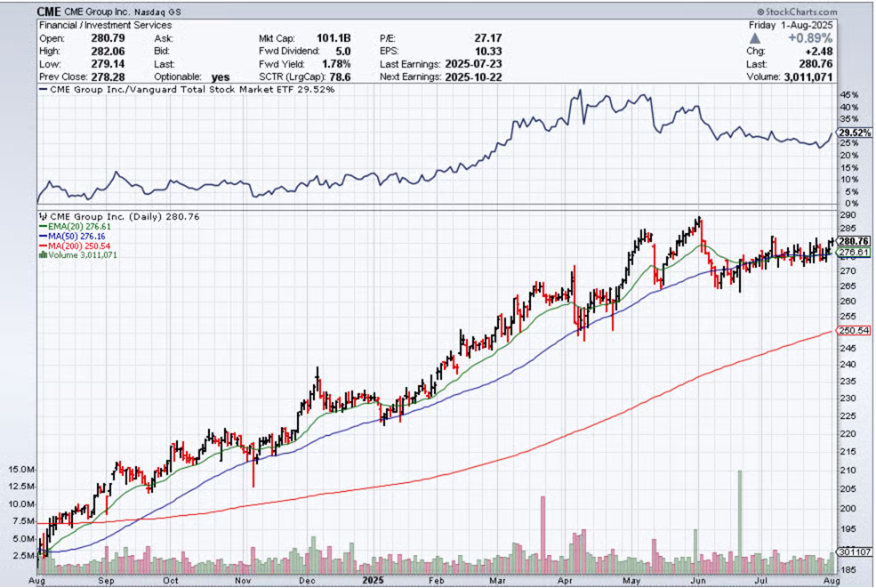Click the blue MA(50) legend line swatch
Screen dimensions: 876x588
43,236
